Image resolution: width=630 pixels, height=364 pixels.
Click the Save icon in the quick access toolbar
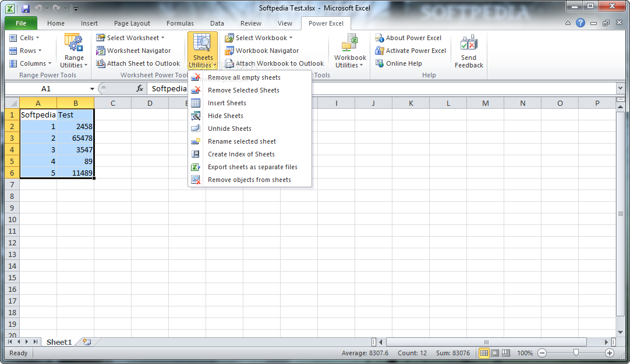26,8
